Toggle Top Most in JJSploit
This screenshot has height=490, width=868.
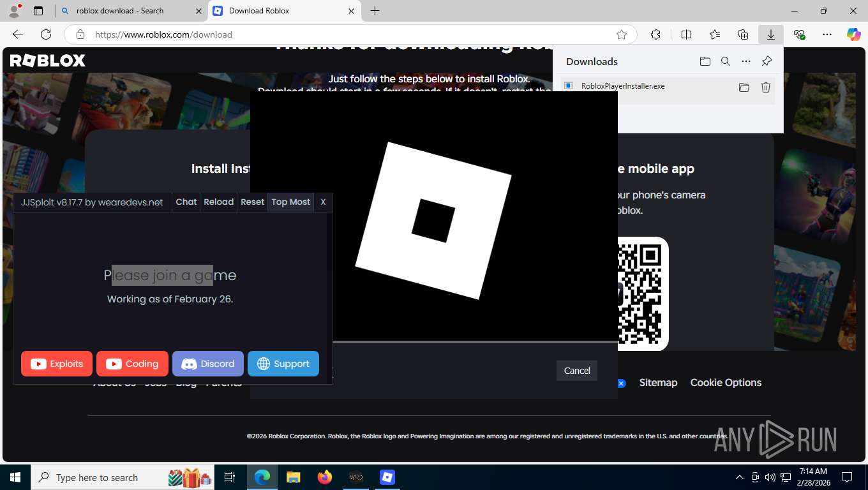tap(290, 202)
